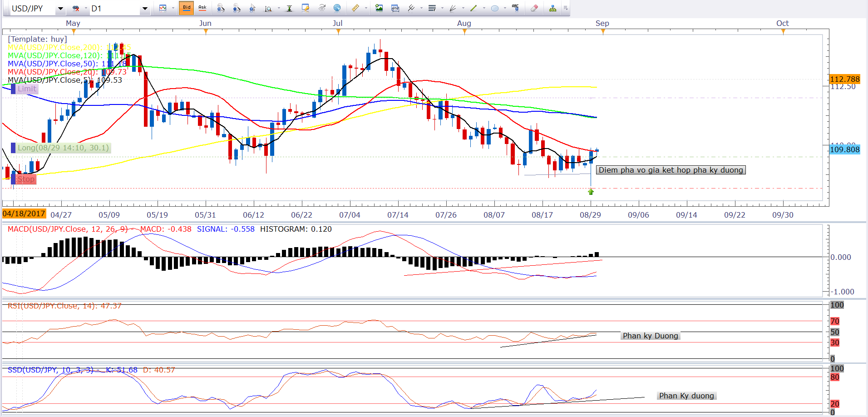
Task: Select the green trend line drawing tool
Action: [x=473, y=8]
